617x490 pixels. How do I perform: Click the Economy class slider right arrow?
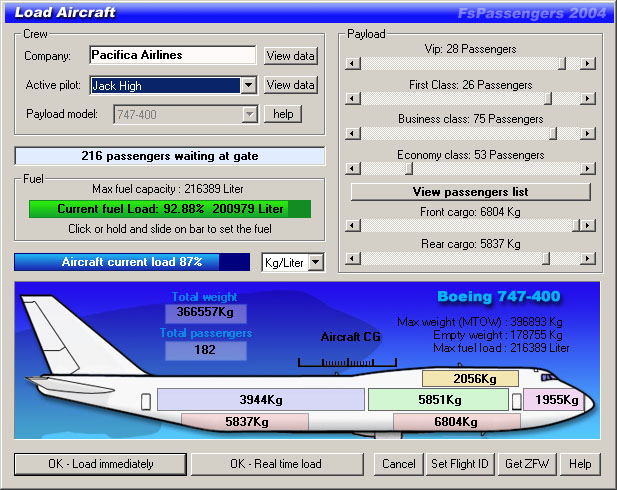coord(588,168)
